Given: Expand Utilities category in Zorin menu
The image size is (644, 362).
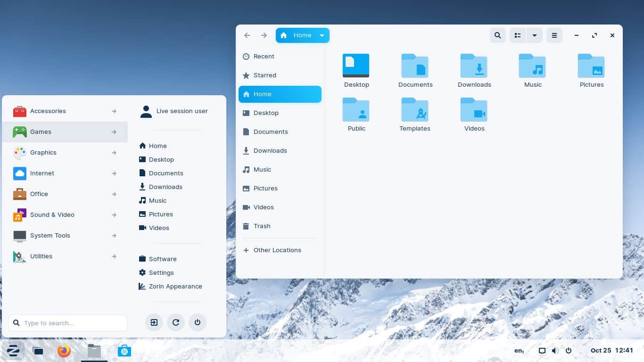Looking at the screenshot, I should 65,256.
